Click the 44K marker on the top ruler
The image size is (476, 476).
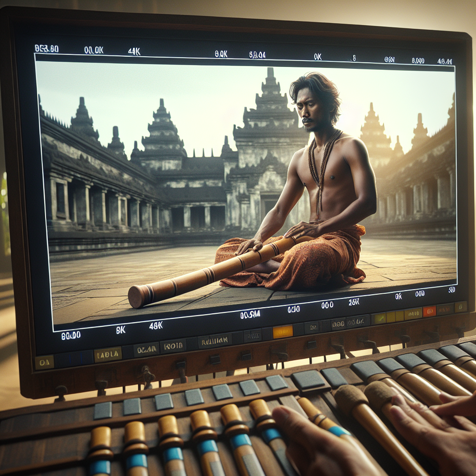pos(134,52)
